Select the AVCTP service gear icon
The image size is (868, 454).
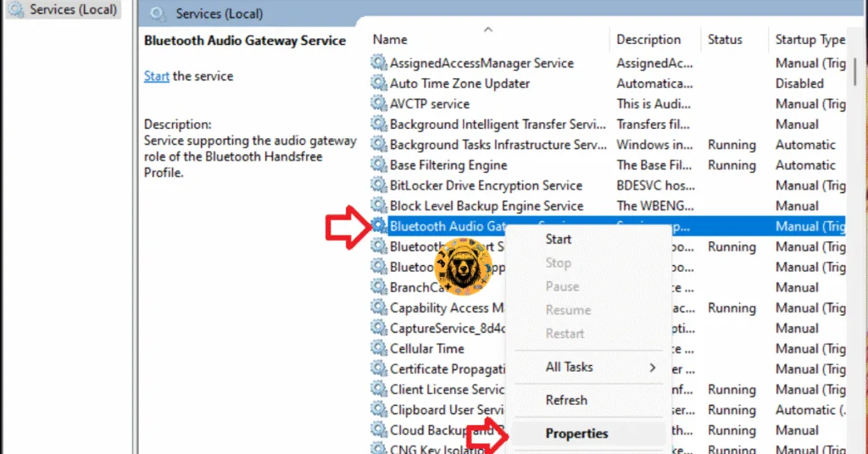click(378, 103)
